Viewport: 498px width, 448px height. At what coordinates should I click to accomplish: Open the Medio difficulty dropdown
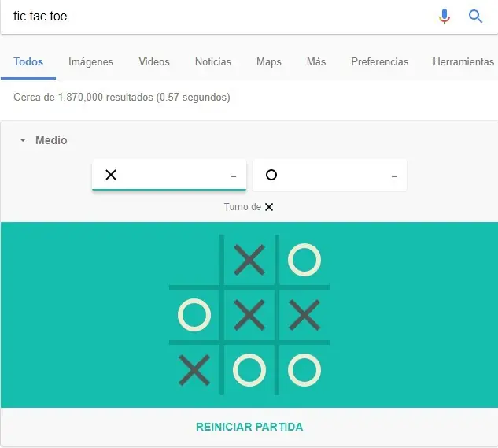pos(44,140)
